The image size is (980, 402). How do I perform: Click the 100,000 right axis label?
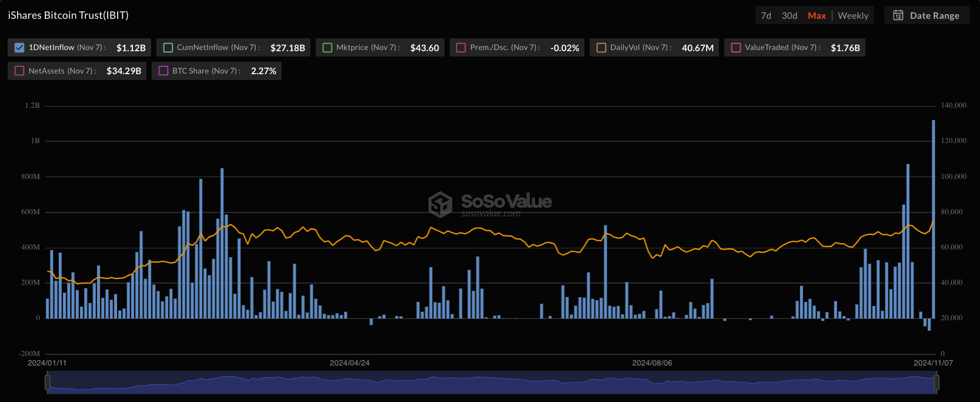click(x=954, y=177)
